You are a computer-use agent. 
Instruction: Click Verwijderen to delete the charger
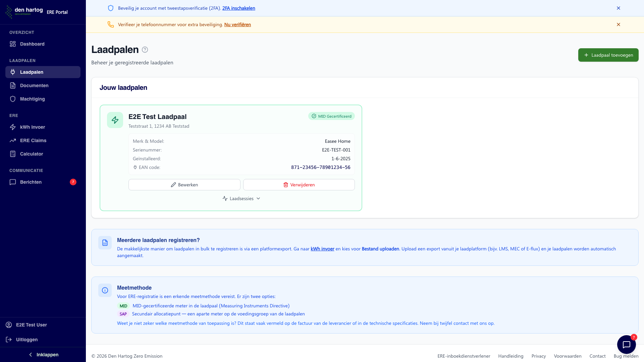(x=299, y=185)
